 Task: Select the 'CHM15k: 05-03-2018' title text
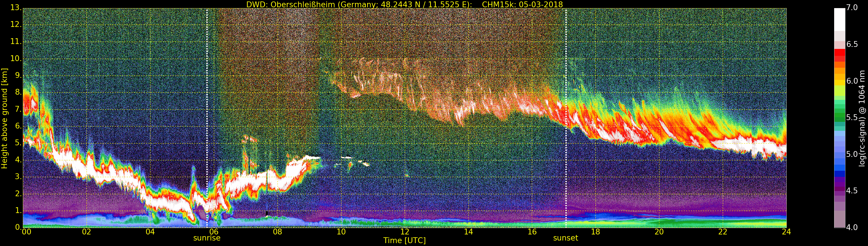click(x=522, y=4)
